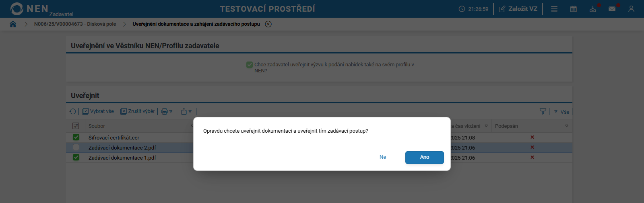This screenshot has width=644, height=203.
Task: Open the calendar icon in header
Action: (x=574, y=9)
